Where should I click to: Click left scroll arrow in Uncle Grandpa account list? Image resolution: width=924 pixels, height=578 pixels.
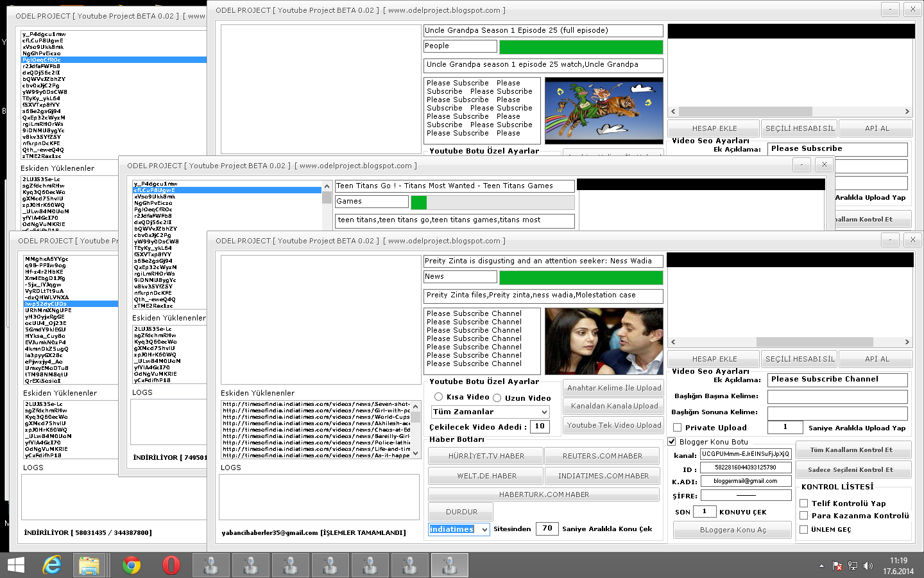pyautogui.click(x=673, y=111)
